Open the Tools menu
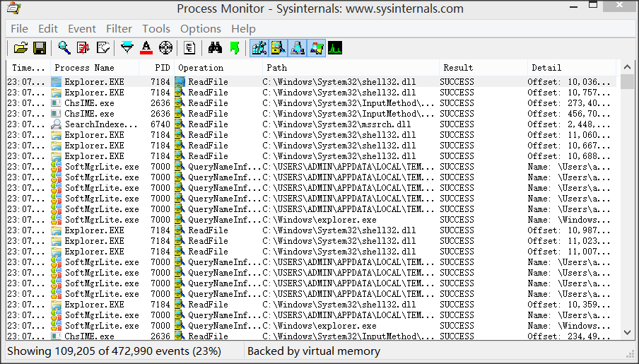 [156, 28]
